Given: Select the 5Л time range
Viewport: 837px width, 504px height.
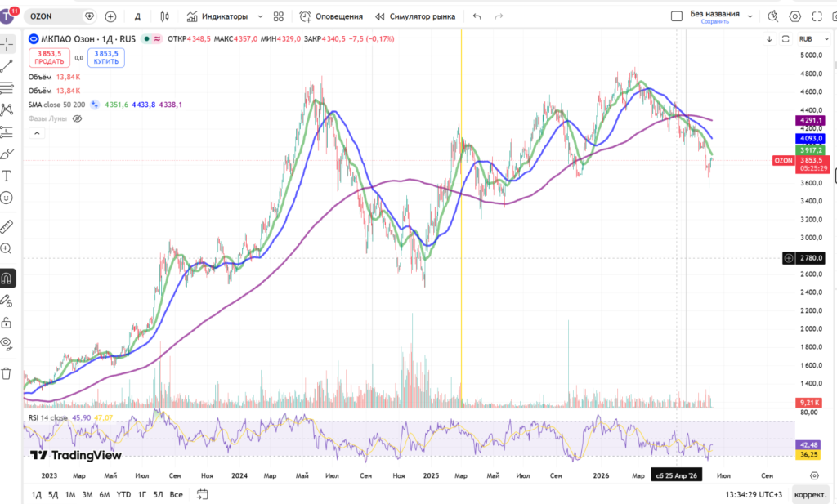Looking at the screenshot, I should click(x=158, y=494).
